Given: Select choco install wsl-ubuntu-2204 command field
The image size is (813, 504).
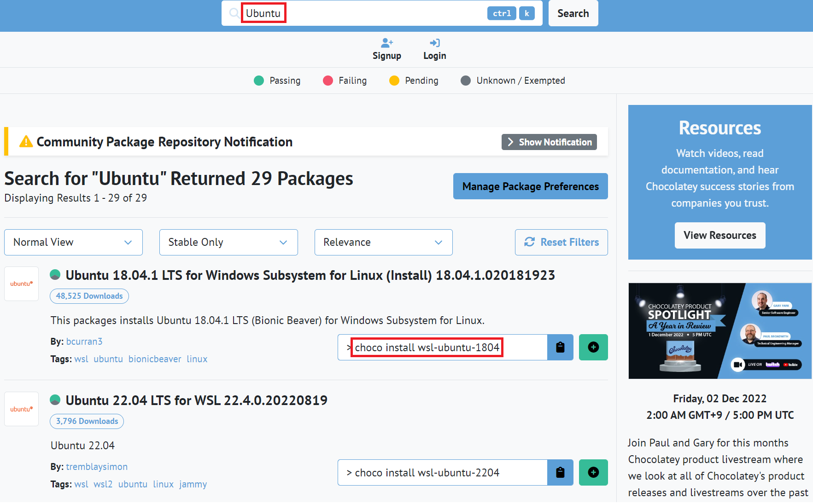Looking at the screenshot, I should [x=443, y=472].
